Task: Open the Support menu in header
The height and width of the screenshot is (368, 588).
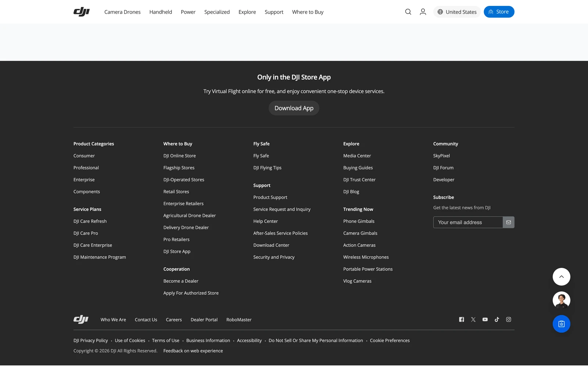Action: (274, 12)
